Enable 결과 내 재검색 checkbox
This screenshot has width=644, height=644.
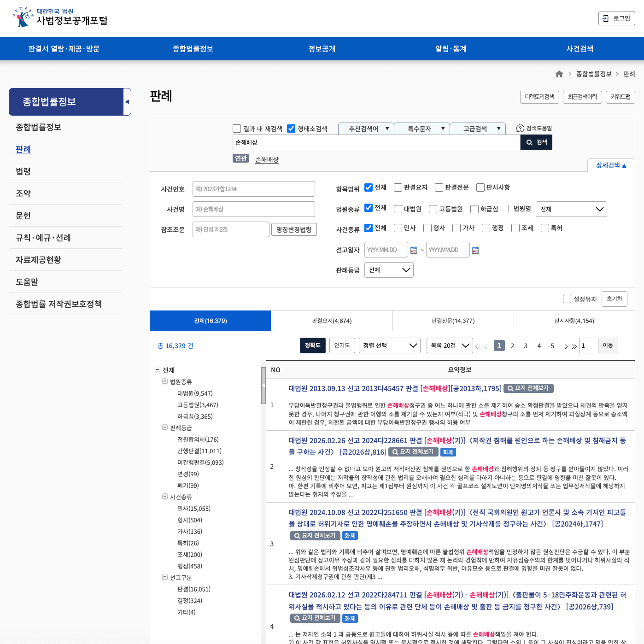237,129
